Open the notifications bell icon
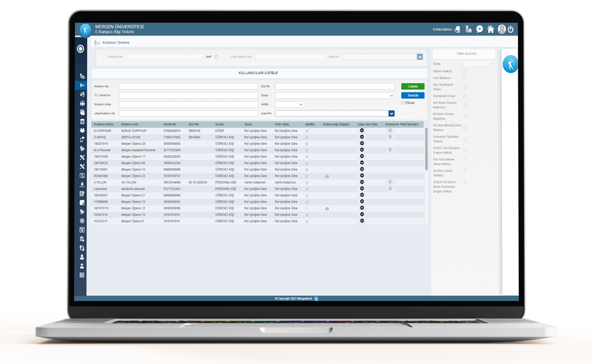592x364 pixels. coord(458,29)
